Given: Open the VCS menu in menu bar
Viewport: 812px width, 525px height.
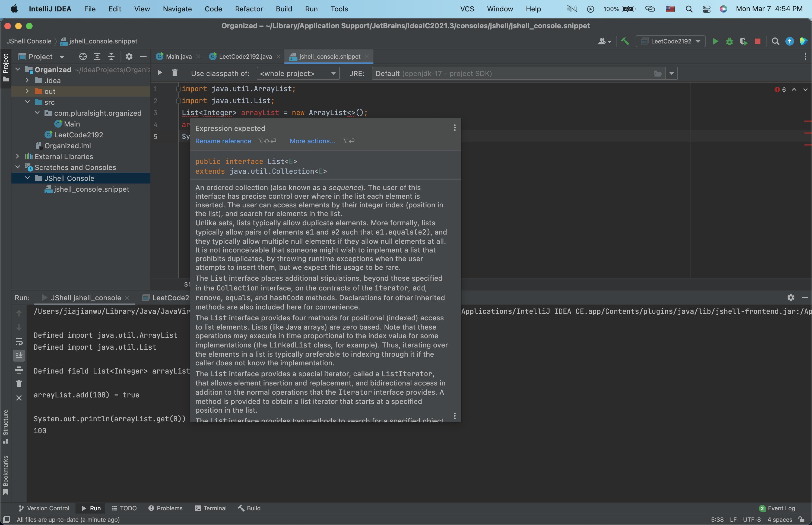Looking at the screenshot, I should point(468,10).
